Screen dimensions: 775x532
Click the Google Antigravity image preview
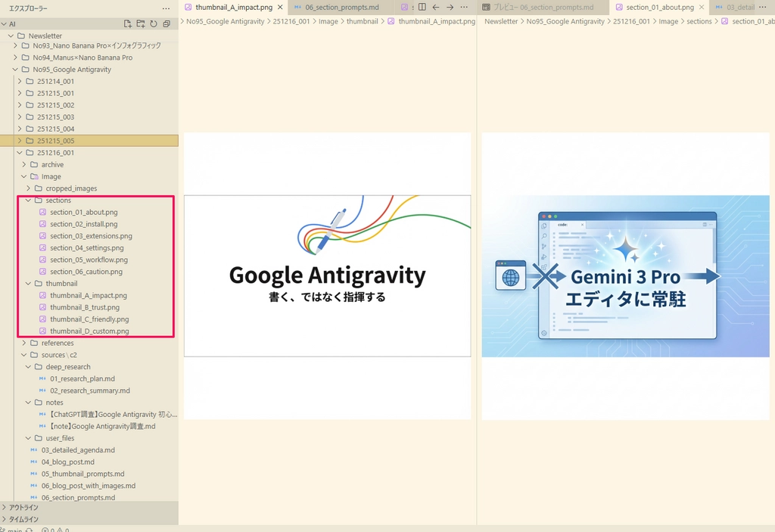327,276
